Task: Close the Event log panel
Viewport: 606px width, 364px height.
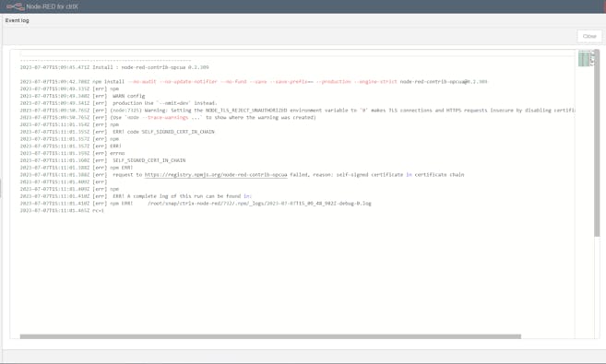Action: pos(589,36)
